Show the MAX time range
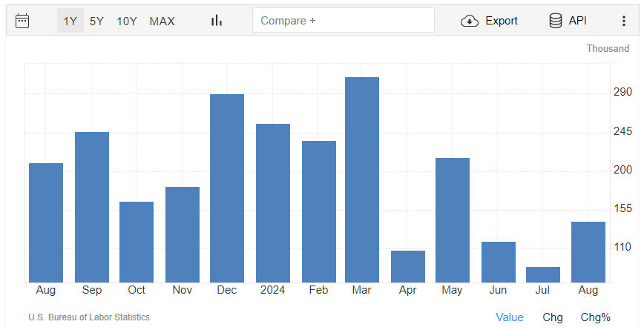Image resolution: width=644 pixels, height=330 pixels. [x=162, y=21]
